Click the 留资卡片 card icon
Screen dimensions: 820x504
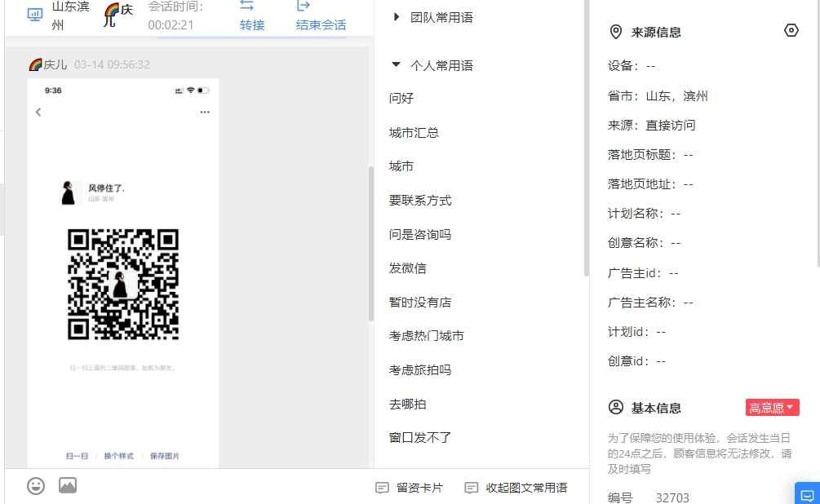[x=383, y=488]
